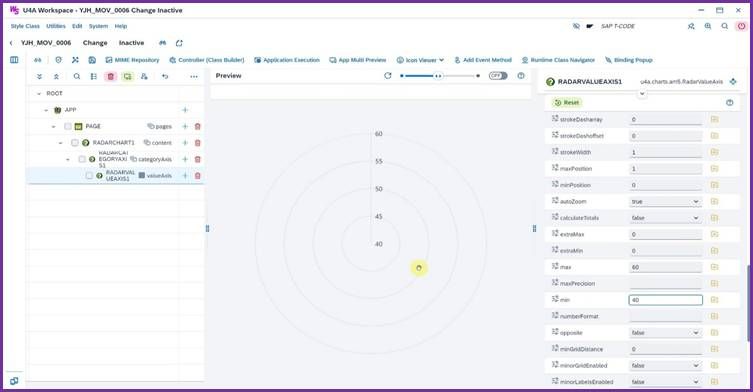Click the save icon in toolbar

(92, 60)
